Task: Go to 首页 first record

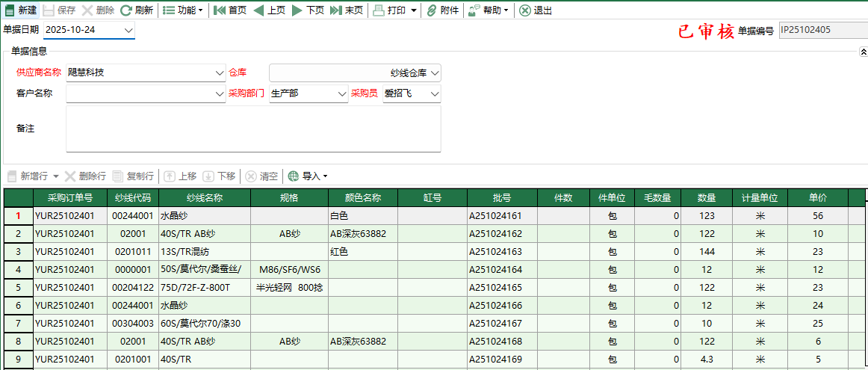Action: (x=230, y=10)
